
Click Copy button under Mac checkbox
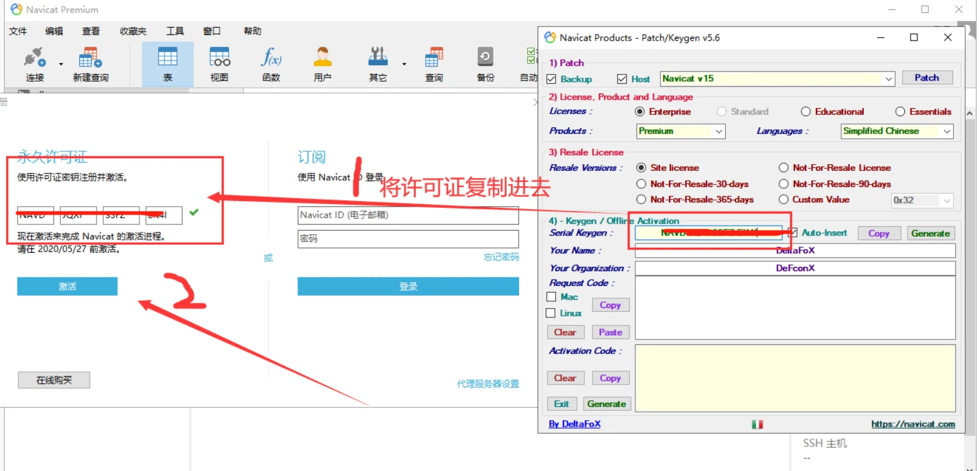click(610, 305)
